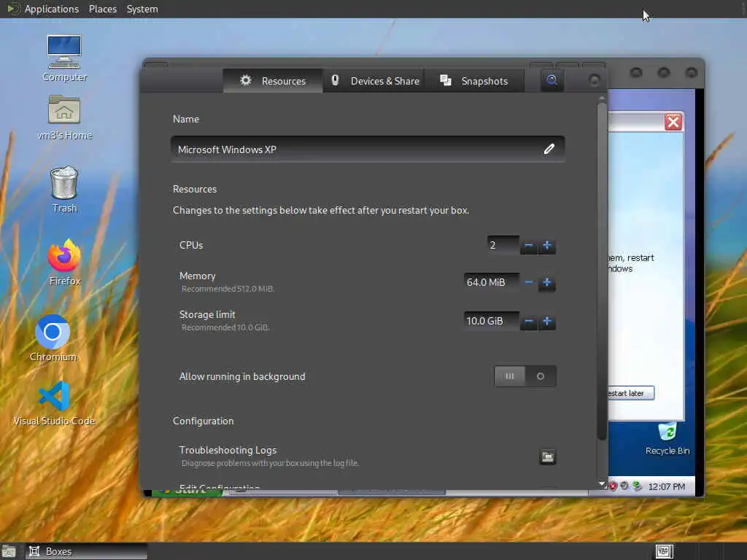Screen dimensions: 747x560
Task: Increase CPUs with the plus button
Action: point(547,246)
